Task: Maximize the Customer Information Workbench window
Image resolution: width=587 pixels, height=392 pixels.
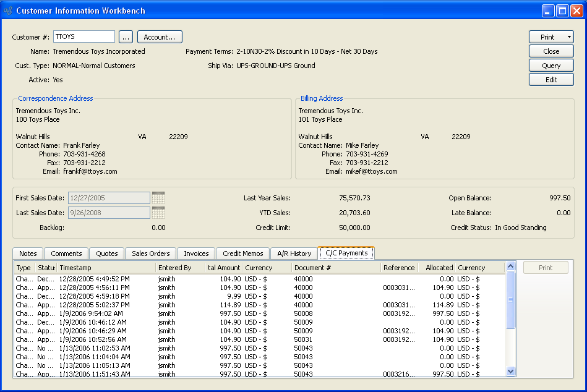Action: pos(563,11)
